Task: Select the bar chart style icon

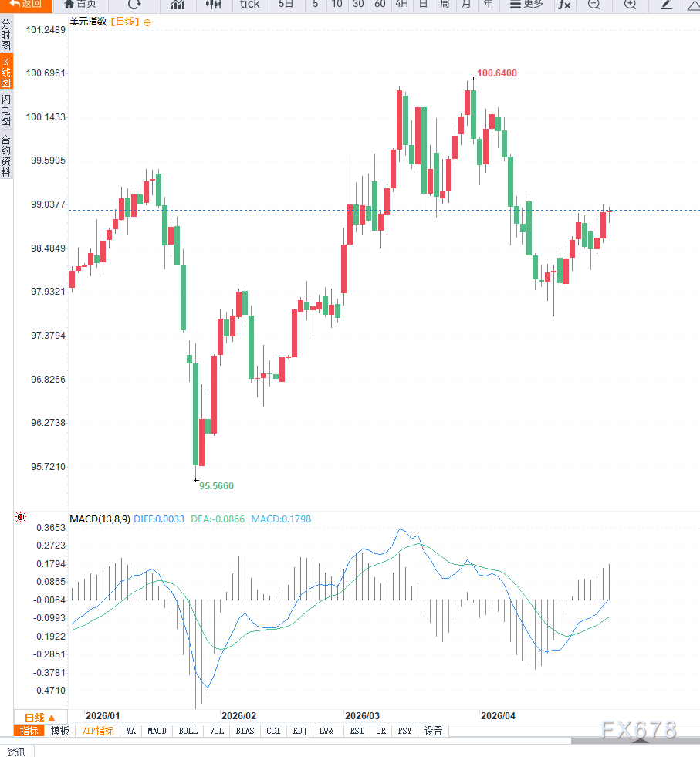Action: 178,5
